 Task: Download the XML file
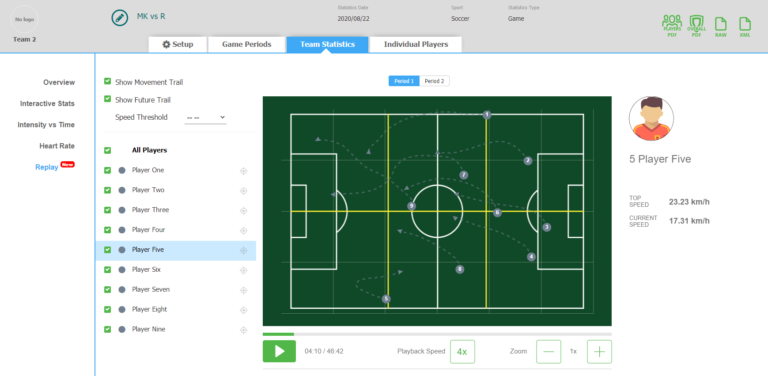tap(744, 27)
